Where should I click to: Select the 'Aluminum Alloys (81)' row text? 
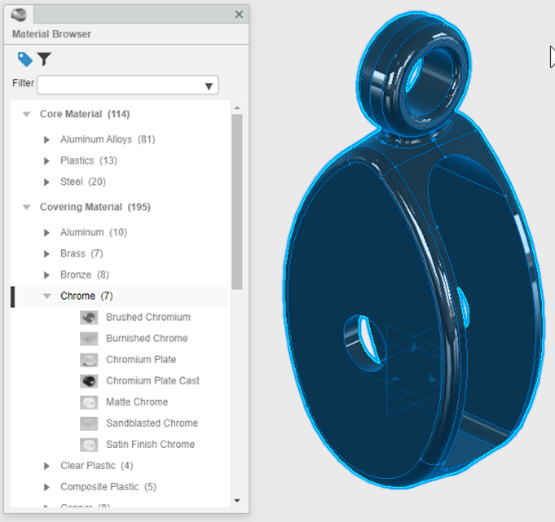pyautogui.click(x=108, y=139)
